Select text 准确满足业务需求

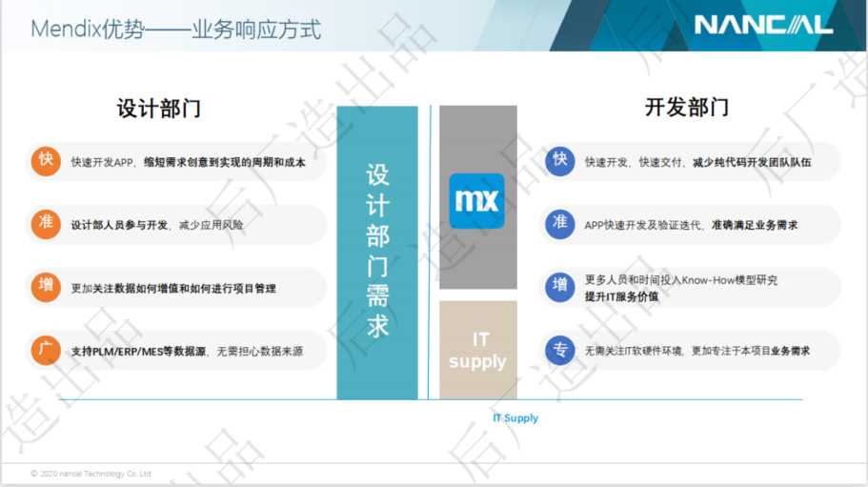pos(755,225)
